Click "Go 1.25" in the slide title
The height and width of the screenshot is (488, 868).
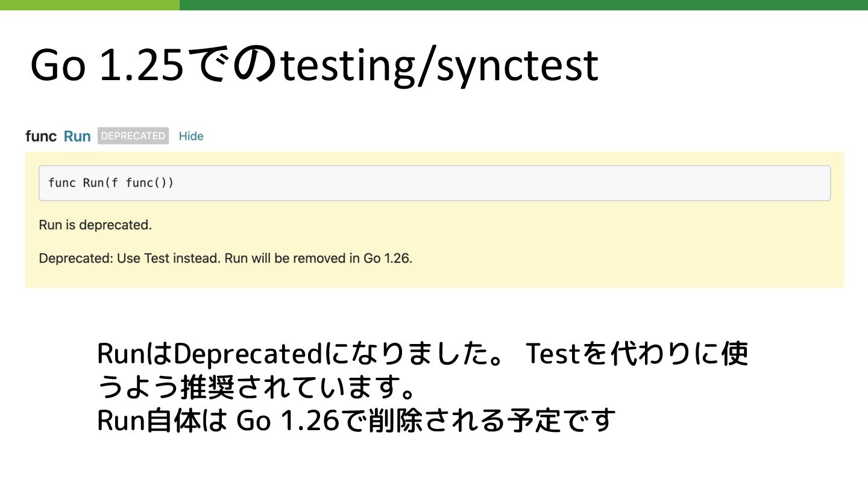click(106, 66)
